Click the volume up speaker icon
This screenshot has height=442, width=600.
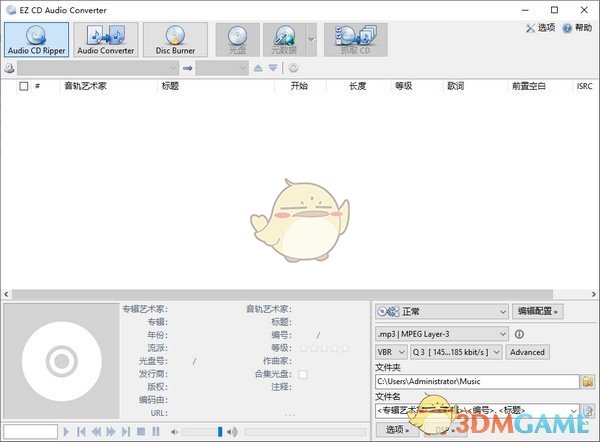coord(232,432)
